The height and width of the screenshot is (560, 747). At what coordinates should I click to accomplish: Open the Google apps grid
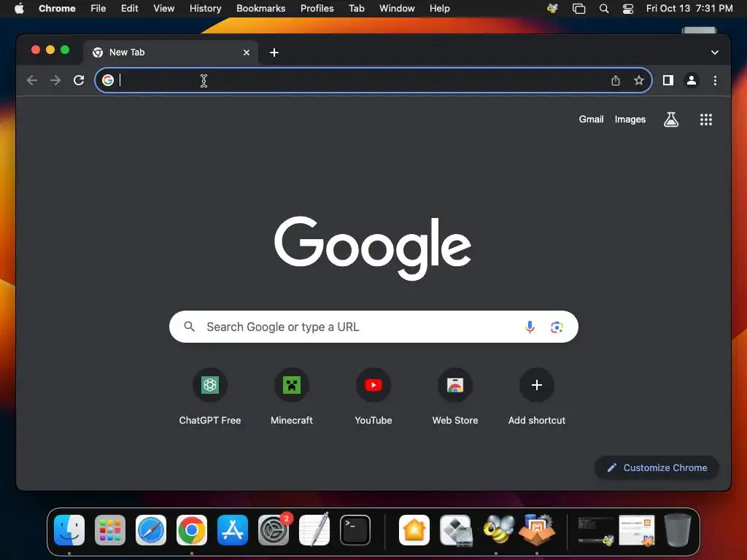click(705, 120)
